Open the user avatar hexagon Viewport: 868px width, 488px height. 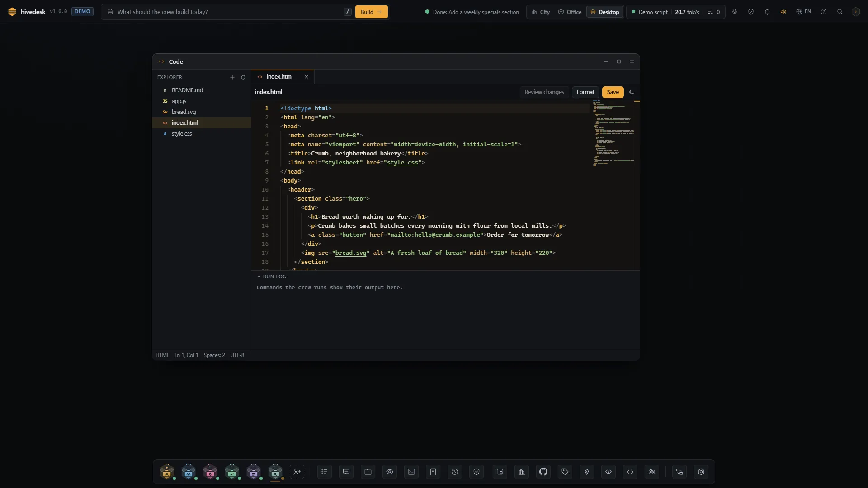[x=856, y=12]
